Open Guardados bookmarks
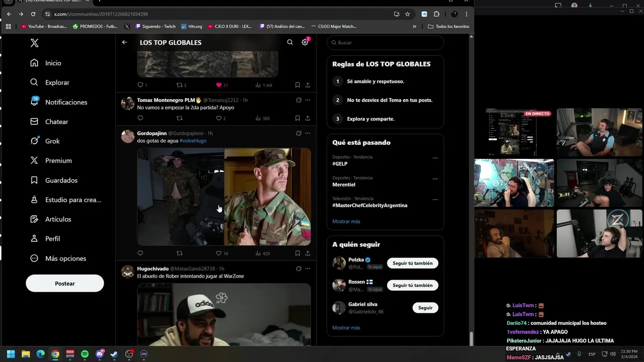Screen dimensions: 644x362 pyautogui.click(x=54, y=180)
